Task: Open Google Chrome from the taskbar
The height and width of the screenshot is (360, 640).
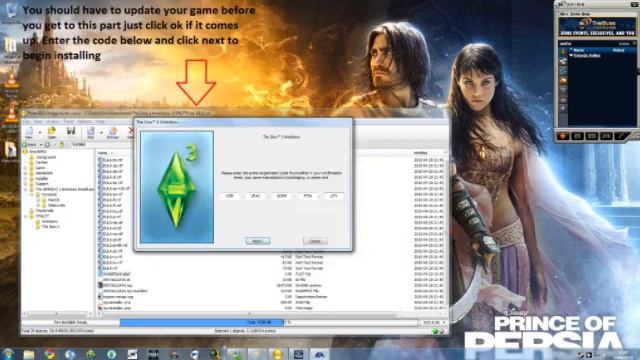Action: point(49,354)
